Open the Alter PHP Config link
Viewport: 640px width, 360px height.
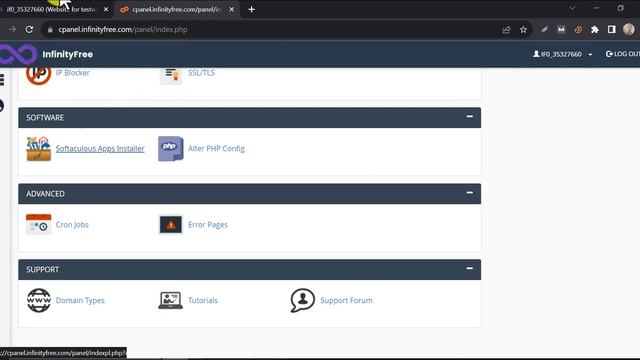pos(216,149)
